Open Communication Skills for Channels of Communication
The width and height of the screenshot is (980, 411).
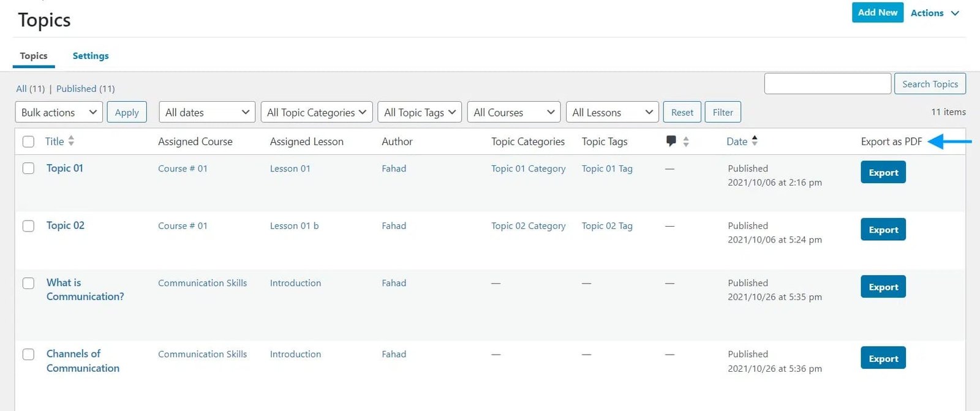[x=203, y=354]
